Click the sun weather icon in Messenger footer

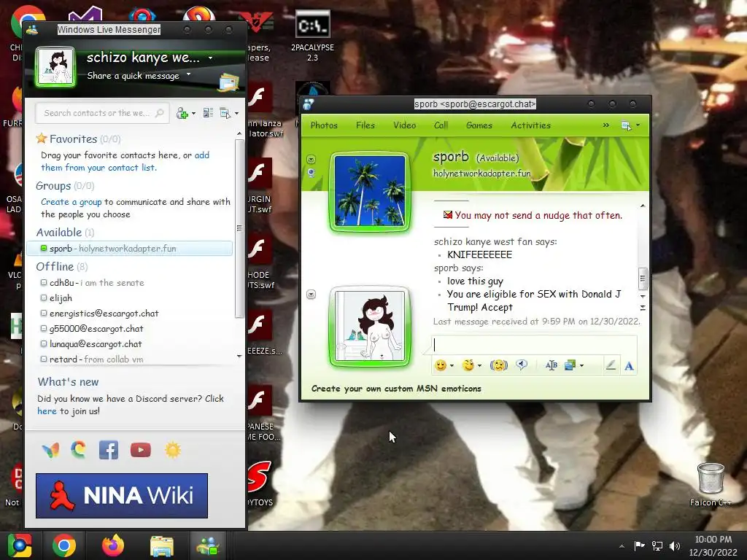[172, 449]
